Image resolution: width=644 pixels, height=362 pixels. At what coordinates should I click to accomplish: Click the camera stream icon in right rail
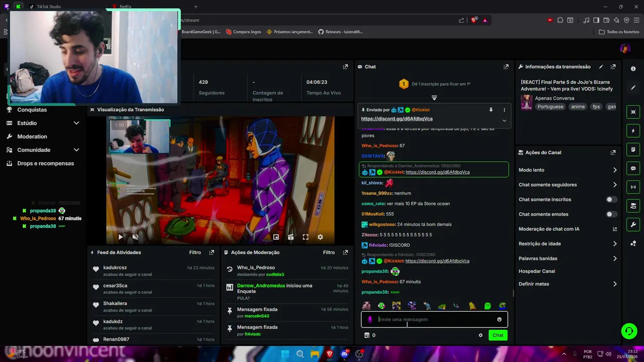pos(633,206)
